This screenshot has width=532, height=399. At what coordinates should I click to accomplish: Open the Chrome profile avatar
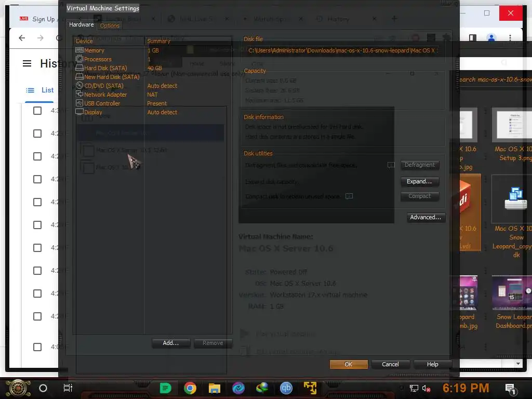coord(491,37)
